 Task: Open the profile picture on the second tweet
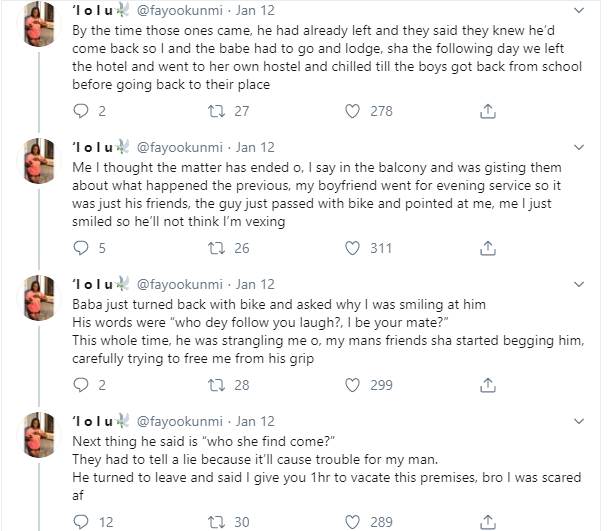coord(45,161)
